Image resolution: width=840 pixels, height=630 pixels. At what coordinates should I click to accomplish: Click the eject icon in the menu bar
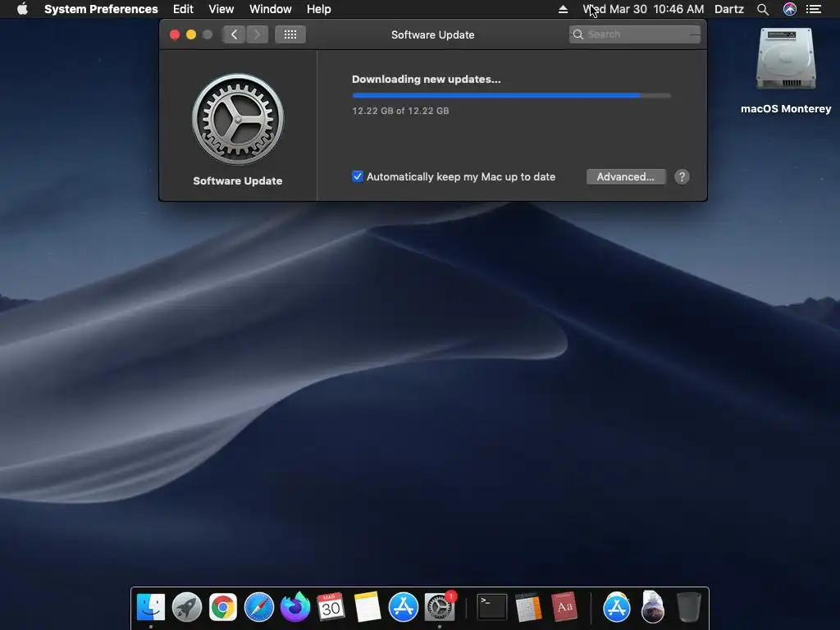point(563,9)
